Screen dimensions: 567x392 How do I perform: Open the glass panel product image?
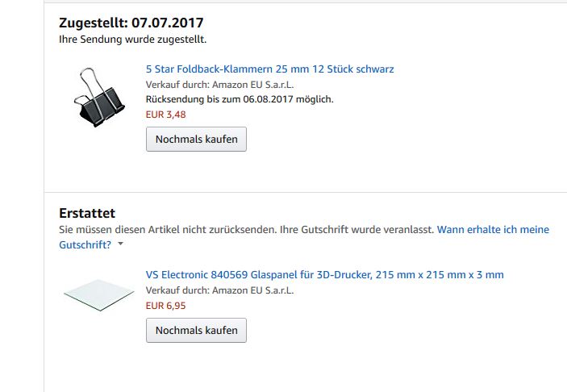(x=98, y=295)
